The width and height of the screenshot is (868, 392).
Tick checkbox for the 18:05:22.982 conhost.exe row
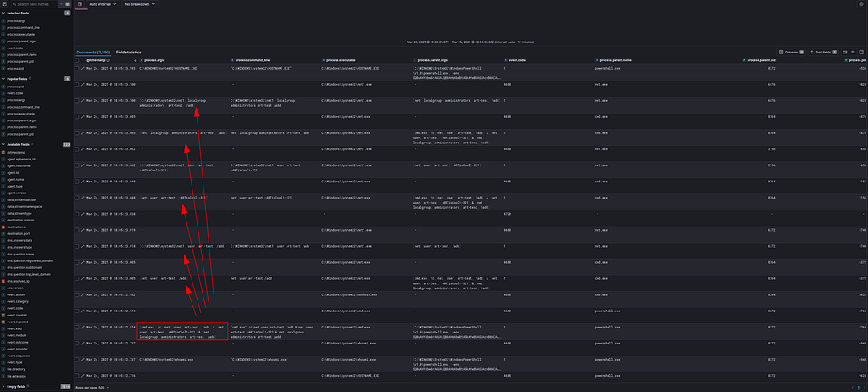(77, 295)
